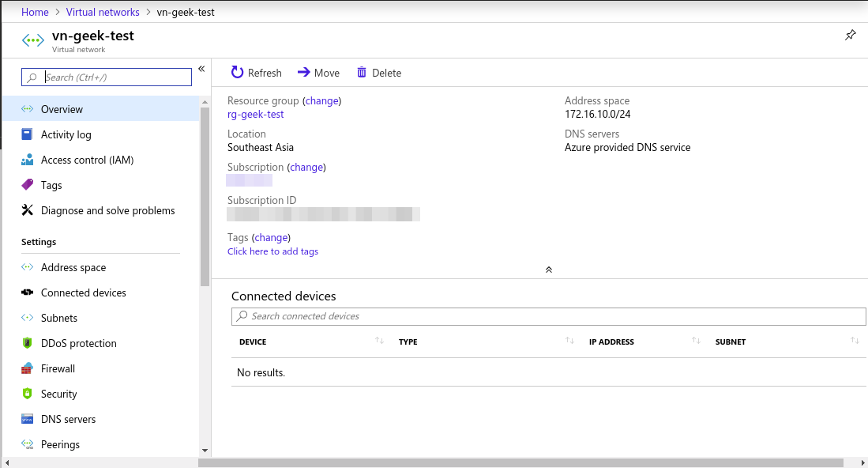Open DDoS protection settings item

pos(101,343)
